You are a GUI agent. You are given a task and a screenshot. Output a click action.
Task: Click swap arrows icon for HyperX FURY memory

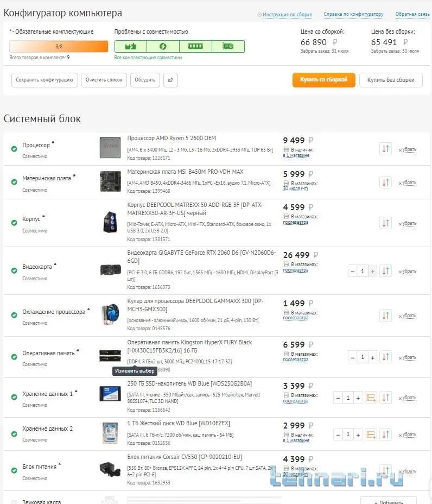[385, 357]
